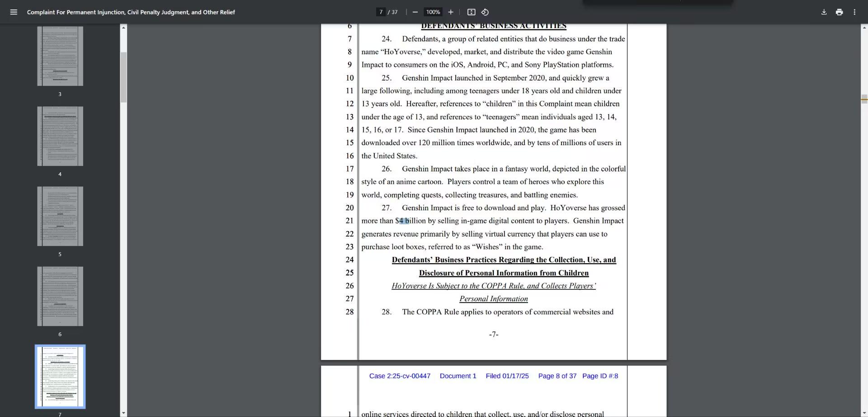Click main document scroll up arrow
868x417 pixels.
[x=864, y=28]
